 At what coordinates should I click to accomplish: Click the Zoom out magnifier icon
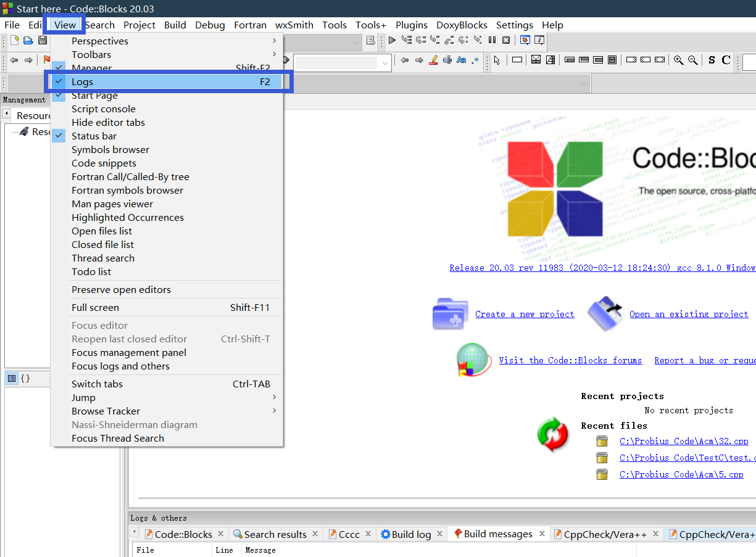[693, 60]
